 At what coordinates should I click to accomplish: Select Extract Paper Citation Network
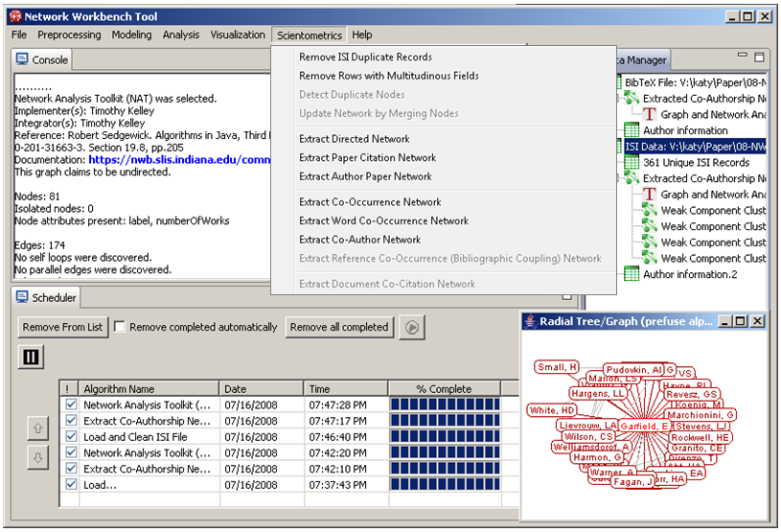click(x=368, y=158)
